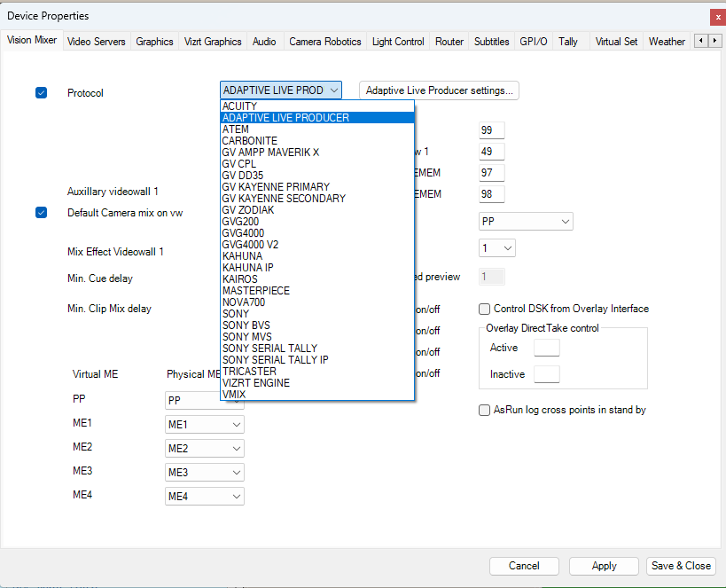Select GVG4000 V2 option
Screen dimensions: 726x588
click(317, 245)
